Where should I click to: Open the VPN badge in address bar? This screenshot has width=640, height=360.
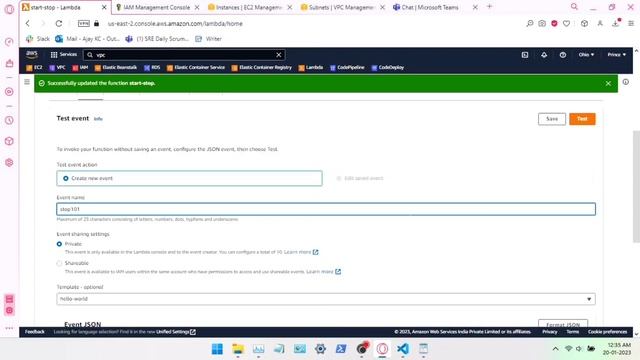pyautogui.click(x=84, y=24)
